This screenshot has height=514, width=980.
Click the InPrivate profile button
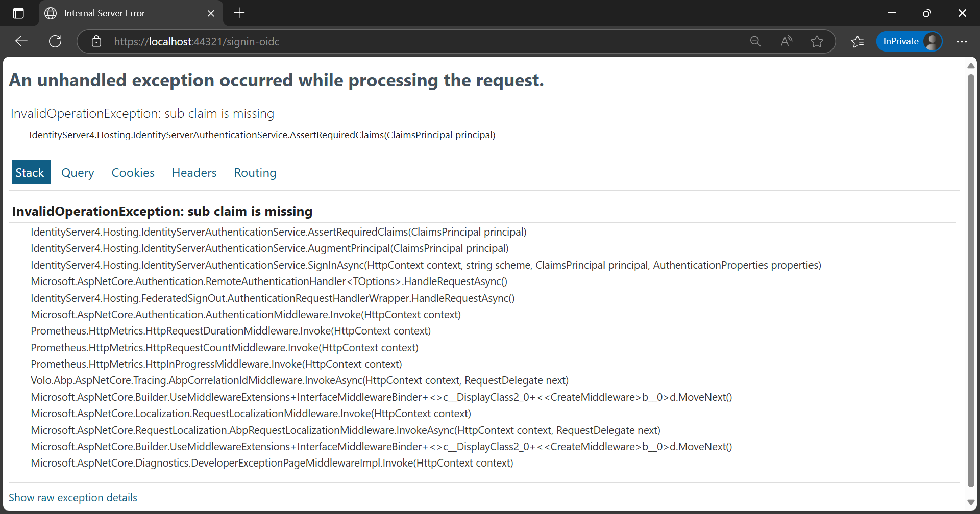click(x=909, y=41)
